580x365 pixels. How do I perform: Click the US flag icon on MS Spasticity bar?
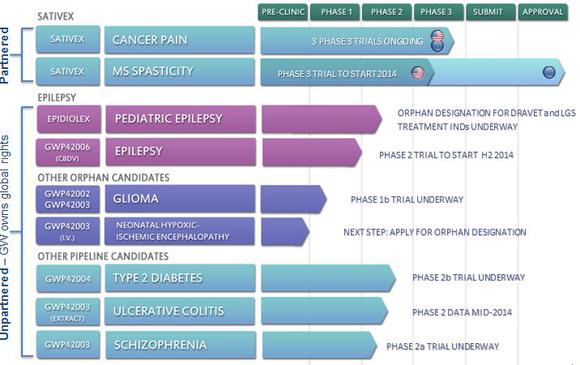click(x=418, y=72)
